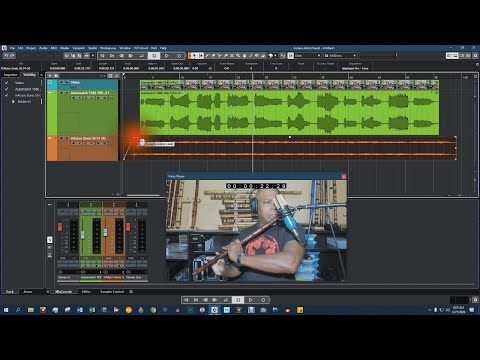Screen dimensions: 480x360
Task: Select the Object Selection arrow tool
Action: pyautogui.click(x=194, y=56)
